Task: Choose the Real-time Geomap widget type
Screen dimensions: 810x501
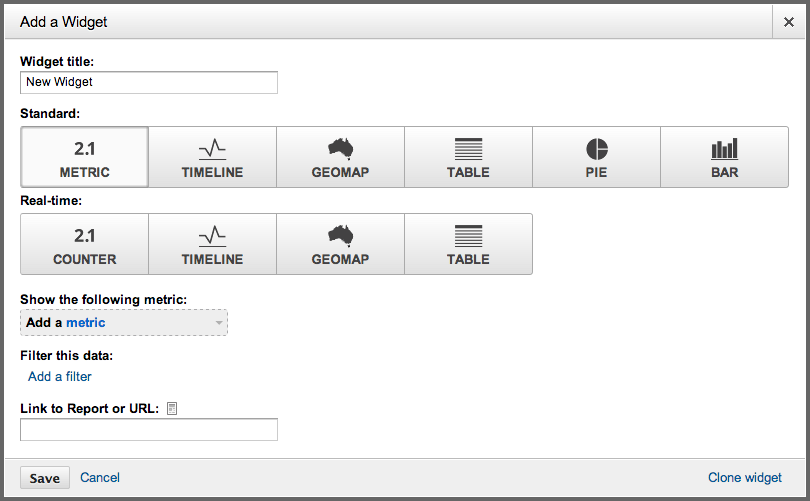Action: pos(340,244)
